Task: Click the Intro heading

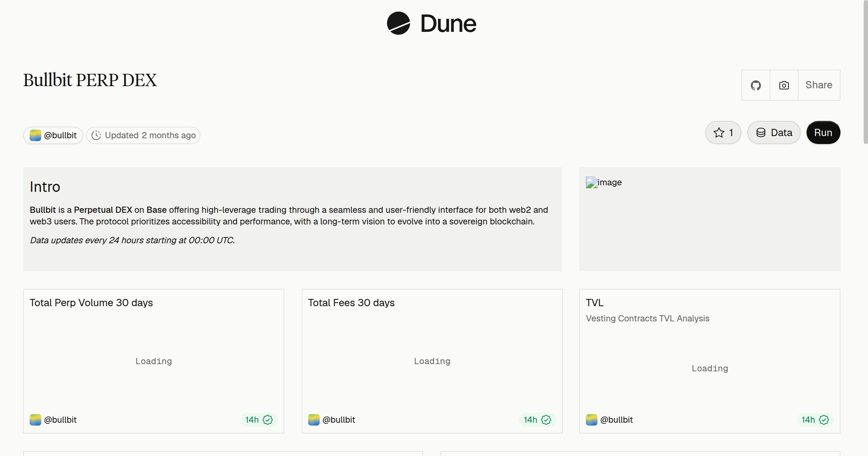Action: [x=45, y=187]
